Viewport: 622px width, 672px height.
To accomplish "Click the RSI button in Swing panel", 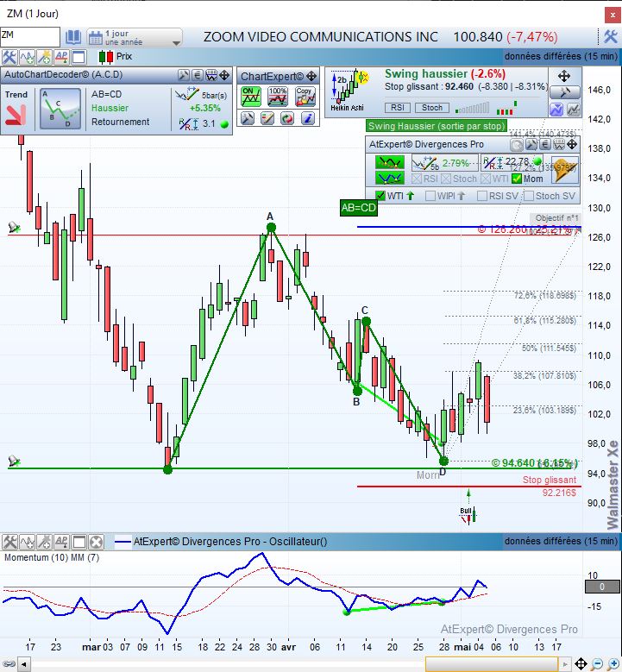I will click(x=398, y=108).
